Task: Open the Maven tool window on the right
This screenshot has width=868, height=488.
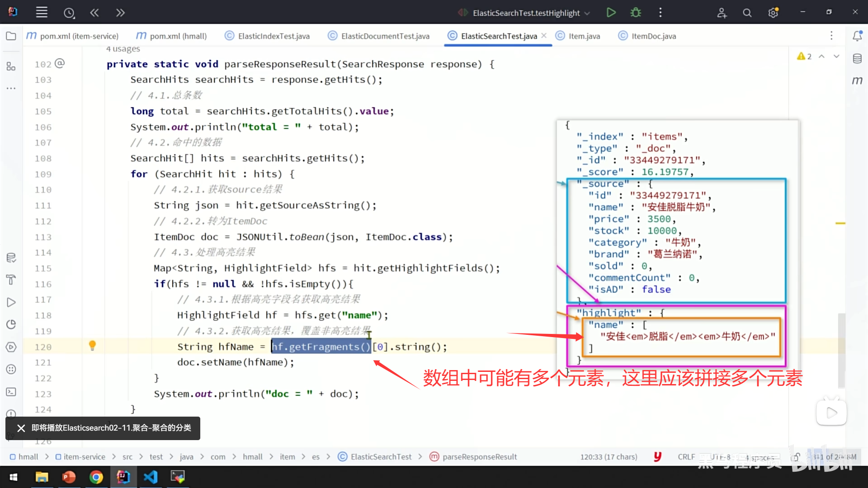Action: (x=857, y=80)
